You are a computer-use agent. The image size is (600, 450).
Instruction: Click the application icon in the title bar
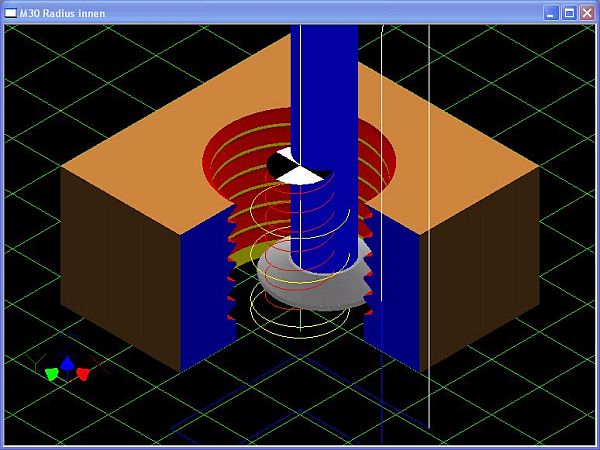[x=11, y=12]
